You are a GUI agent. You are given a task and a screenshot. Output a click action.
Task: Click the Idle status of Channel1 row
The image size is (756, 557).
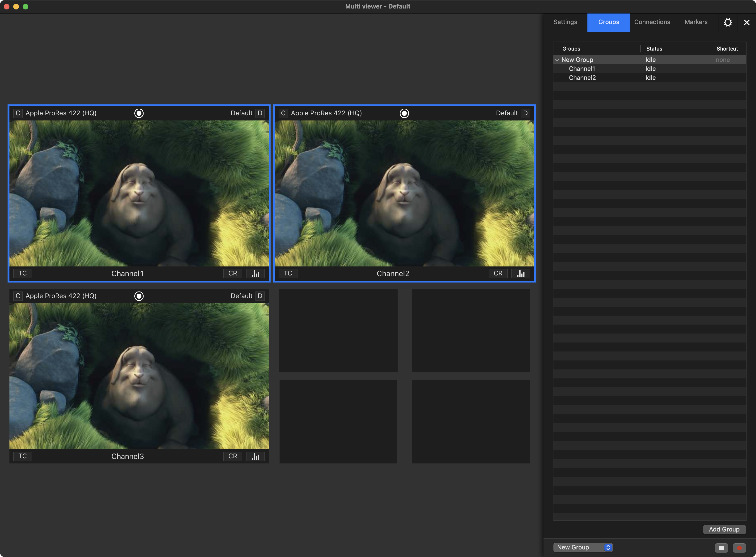point(650,69)
